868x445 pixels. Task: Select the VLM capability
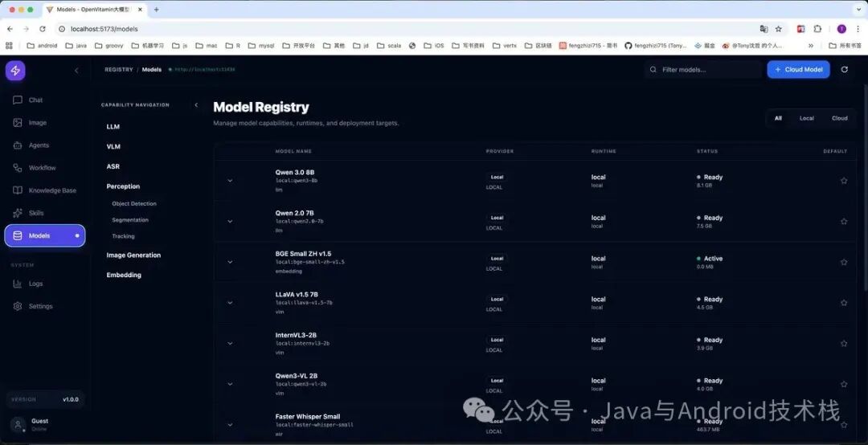(113, 147)
